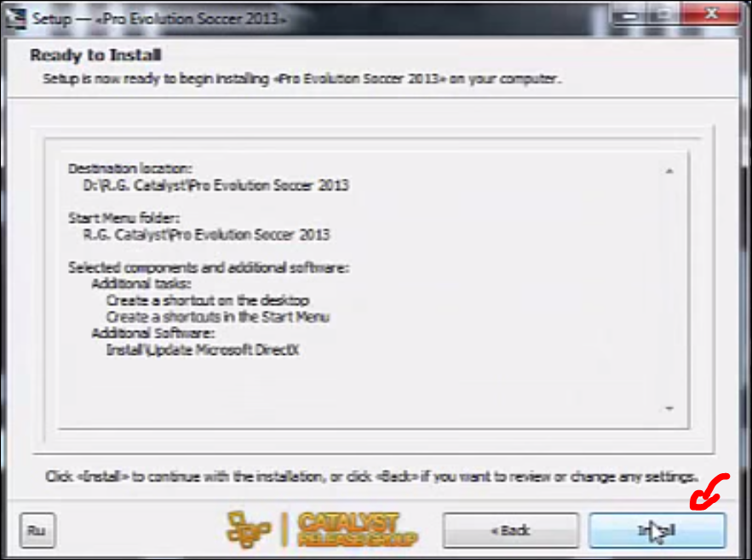Click the 'Ready to Install' heading
The image size is (752, 560).
click(95, 55)
